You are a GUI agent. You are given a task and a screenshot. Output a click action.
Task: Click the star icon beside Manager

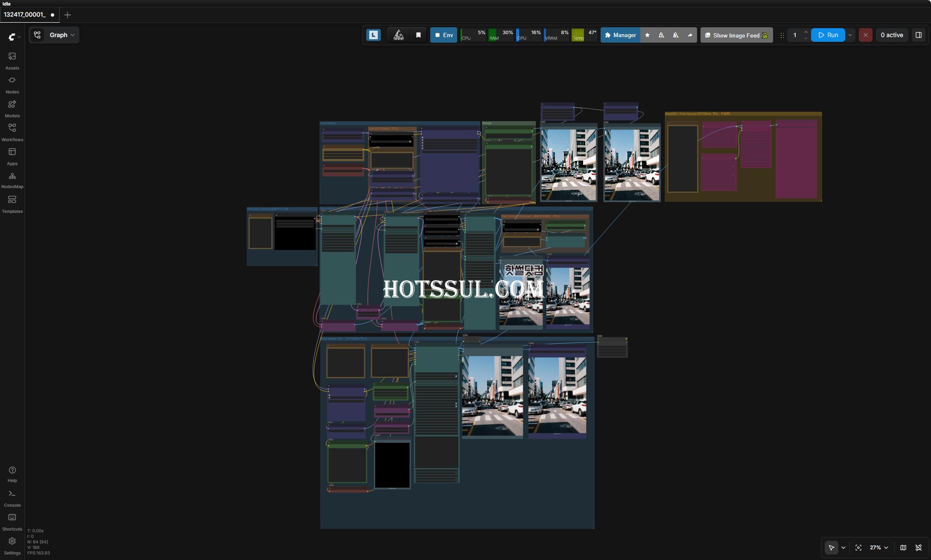pos(647,35)
